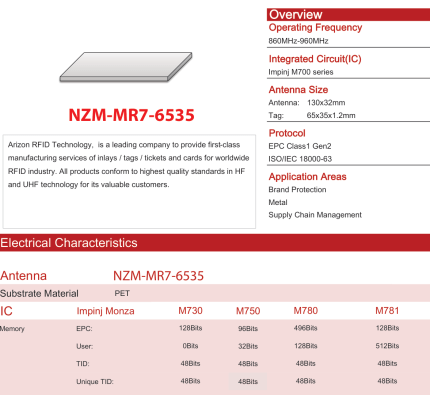The image size is (430, 395).
Task: Click the Electrical Characteristics header bar
Action: click(215, 243)
